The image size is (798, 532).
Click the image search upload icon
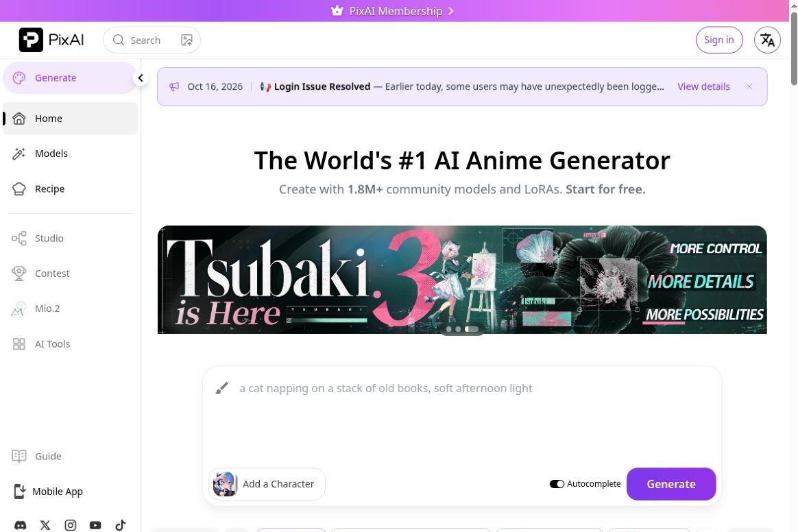[x=186, y=40]
